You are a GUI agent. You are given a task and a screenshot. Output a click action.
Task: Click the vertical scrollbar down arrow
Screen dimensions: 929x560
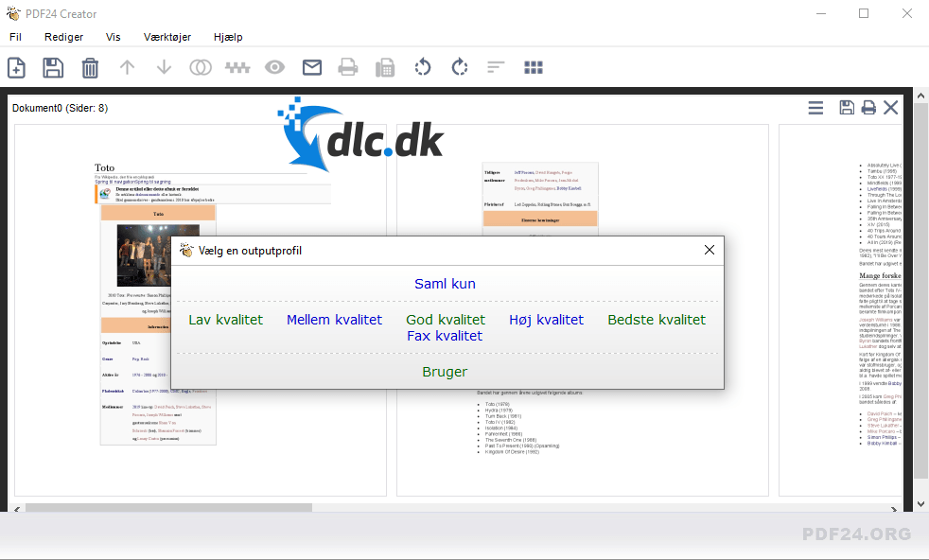click(x=920, y=504)
